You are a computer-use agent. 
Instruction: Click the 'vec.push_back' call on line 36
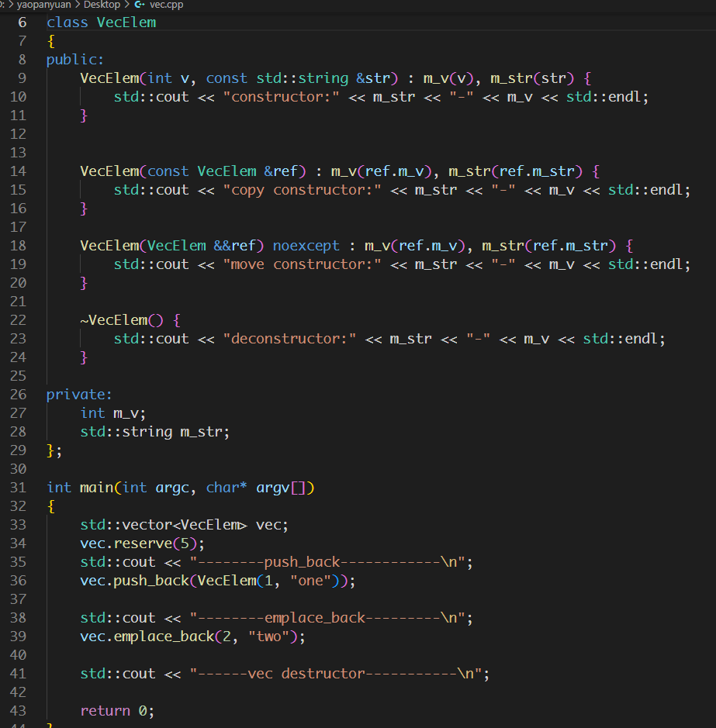point(135,581)
